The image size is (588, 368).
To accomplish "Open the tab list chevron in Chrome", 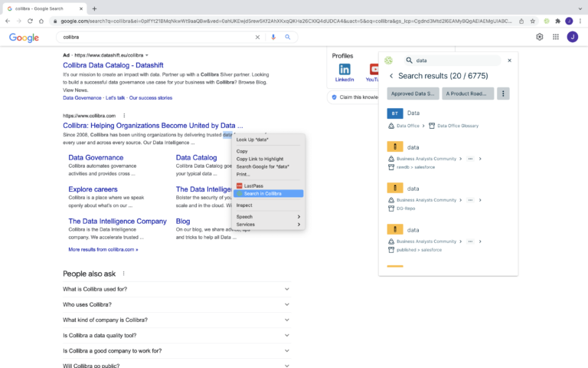I will pos(580,8).
